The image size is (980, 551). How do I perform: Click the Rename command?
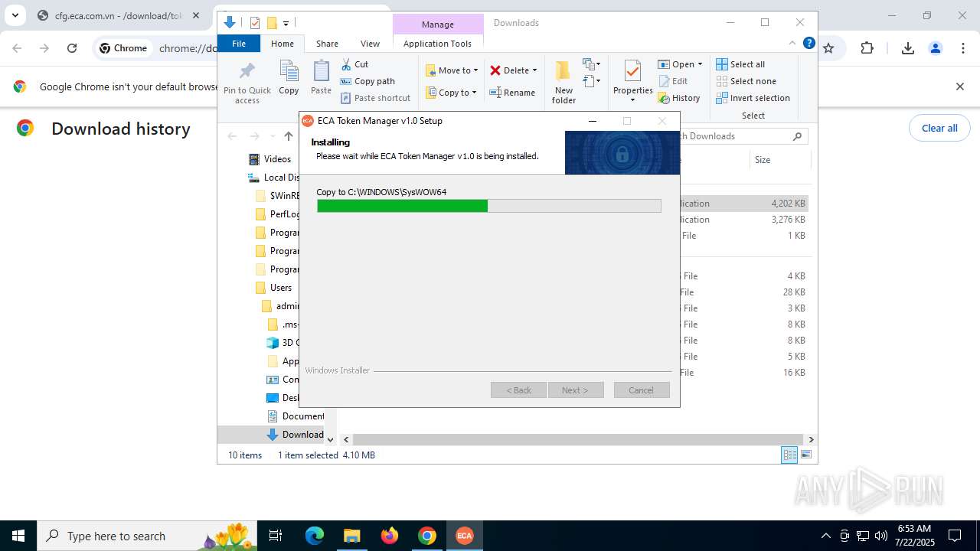tap(512, 93)
